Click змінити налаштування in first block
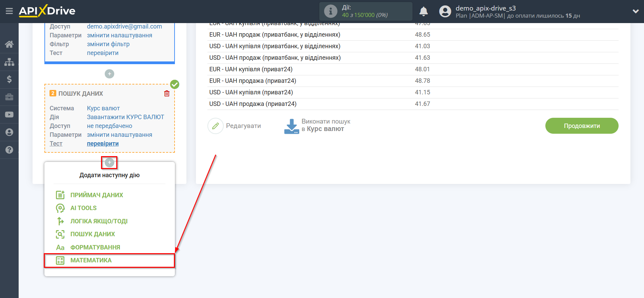Screen dimensions: 644x298 click(x=119, y=35)
